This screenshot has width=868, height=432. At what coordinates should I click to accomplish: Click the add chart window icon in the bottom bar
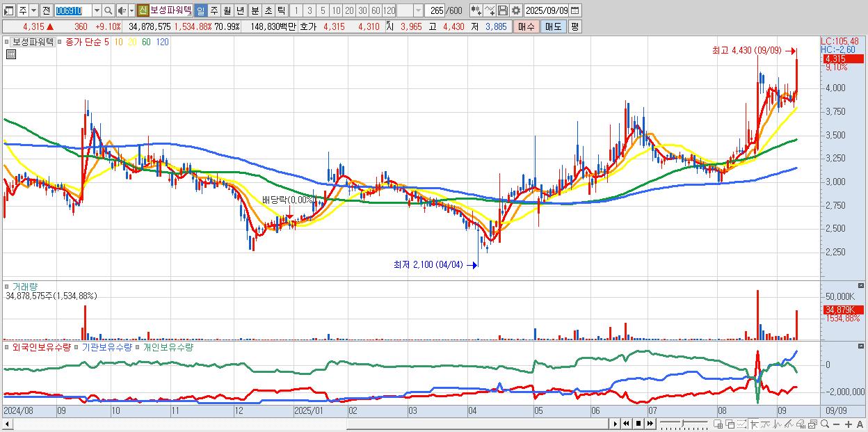click(x=718, y=424)
